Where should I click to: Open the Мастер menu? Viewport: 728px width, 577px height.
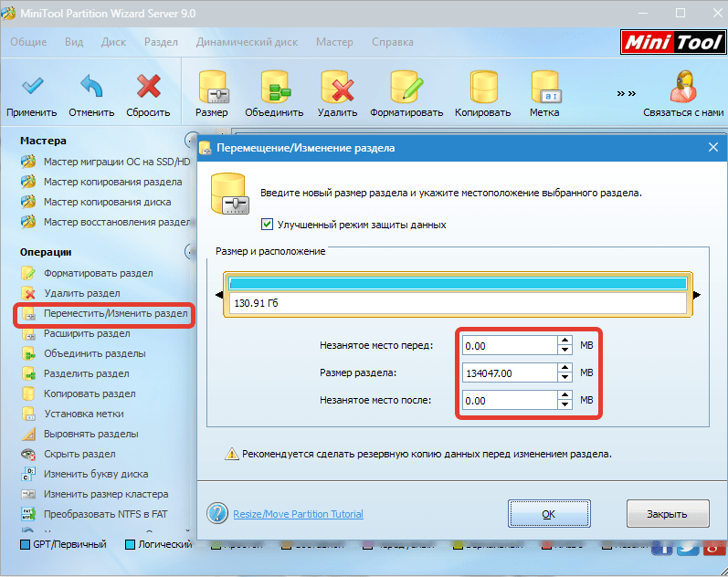[334, 42]
